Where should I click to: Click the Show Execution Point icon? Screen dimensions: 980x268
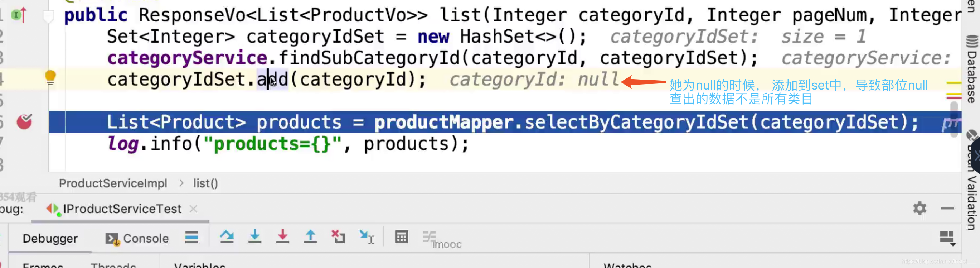coord(192,237)
